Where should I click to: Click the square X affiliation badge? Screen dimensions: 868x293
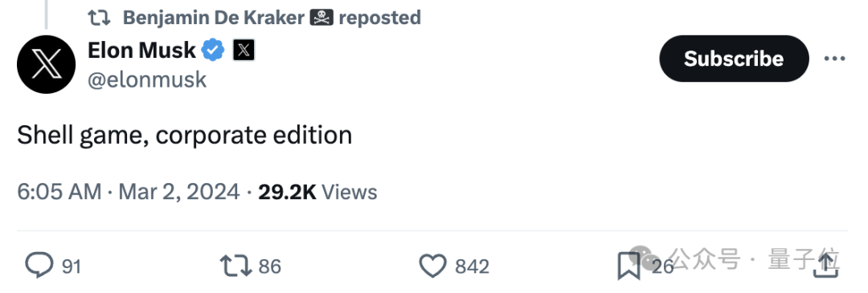(244, 51)
